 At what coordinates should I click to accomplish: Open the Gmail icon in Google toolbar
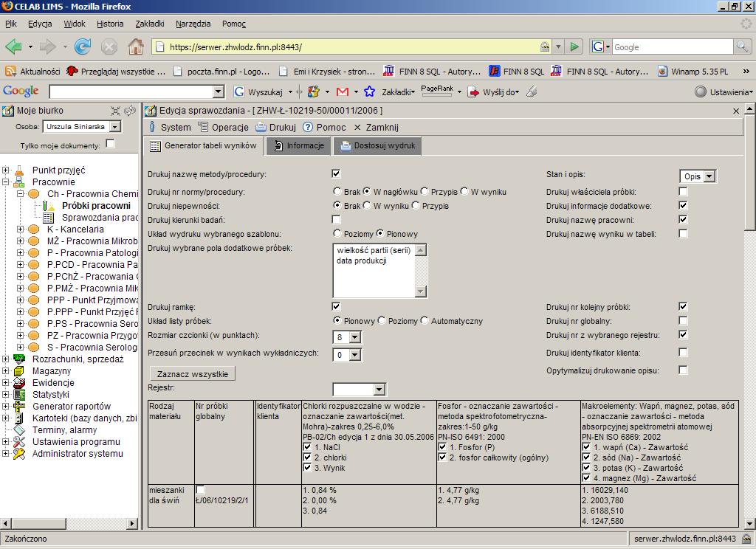pyautogui.click(x=343, y=91)
